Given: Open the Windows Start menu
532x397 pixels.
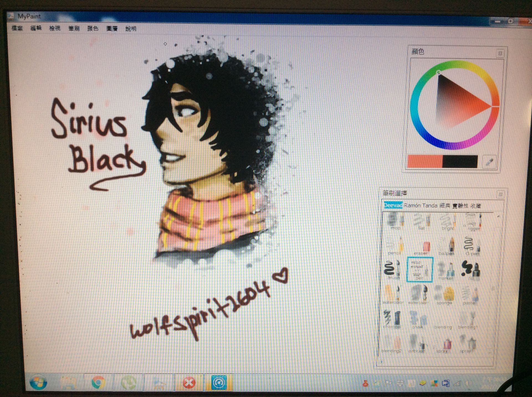Looking at the screenshot, I should pyautogui.click(x=38, y=382).
